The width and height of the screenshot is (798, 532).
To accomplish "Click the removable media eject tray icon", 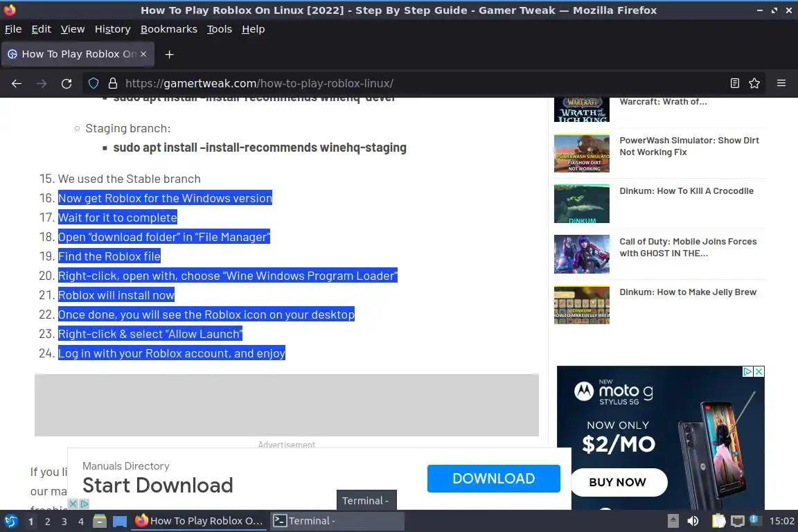I will tap(673, 522).
